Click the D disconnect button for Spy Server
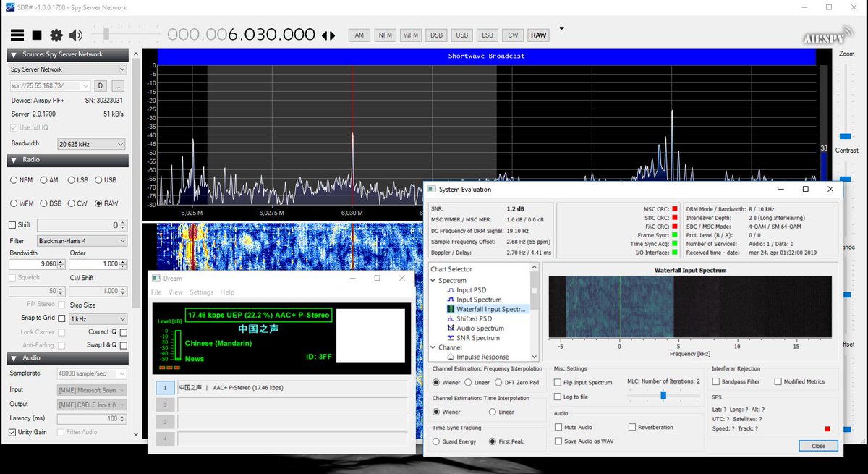The image size is (868, 474). [101, 86]
